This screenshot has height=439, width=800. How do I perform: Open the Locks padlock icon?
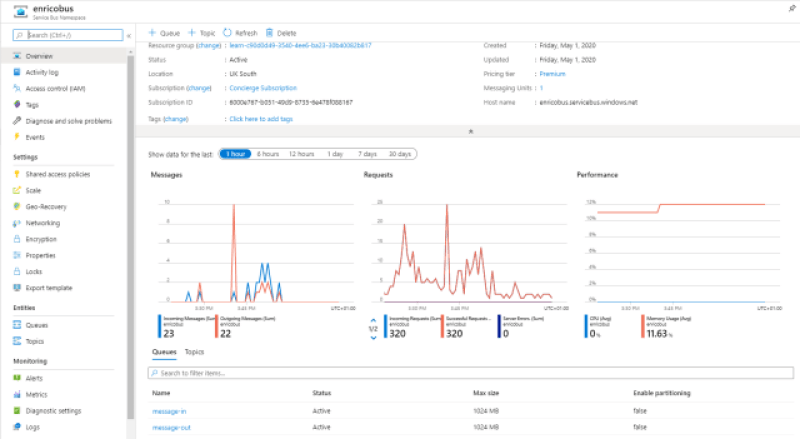pos(17,272)
